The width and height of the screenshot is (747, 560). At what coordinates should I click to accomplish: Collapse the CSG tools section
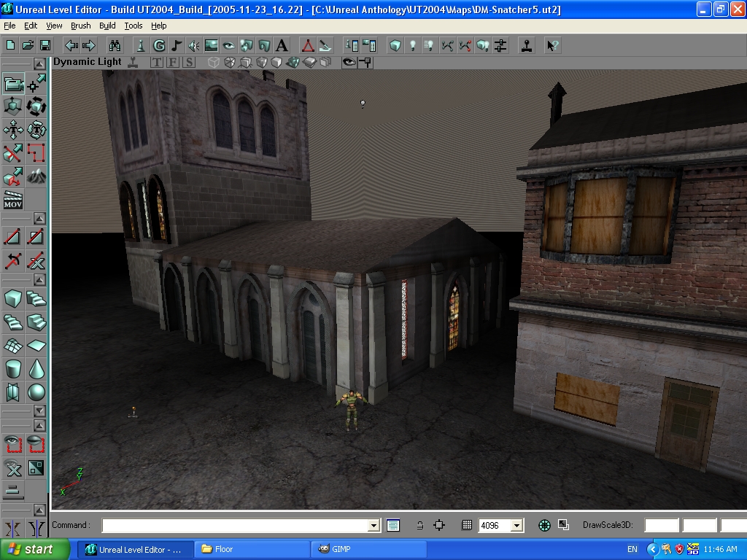[39, 219]
